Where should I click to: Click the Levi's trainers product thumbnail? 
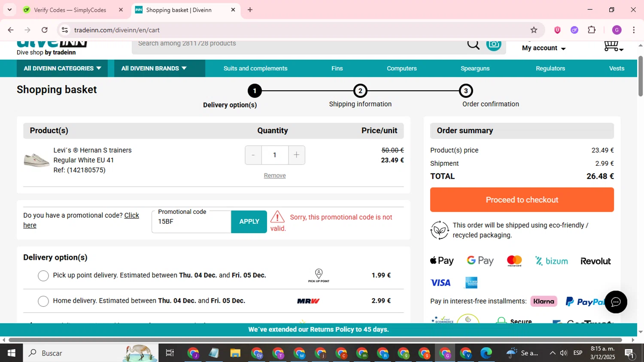[36, 160]
